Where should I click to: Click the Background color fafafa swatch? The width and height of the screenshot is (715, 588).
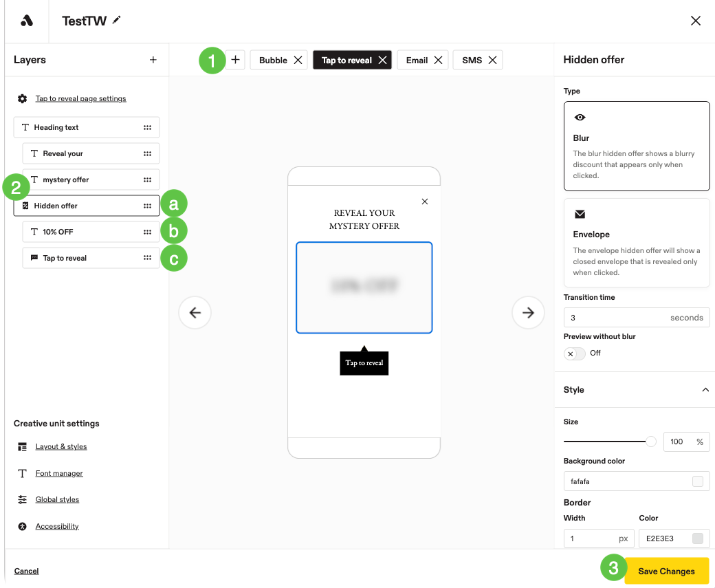(x=698, y=481)
